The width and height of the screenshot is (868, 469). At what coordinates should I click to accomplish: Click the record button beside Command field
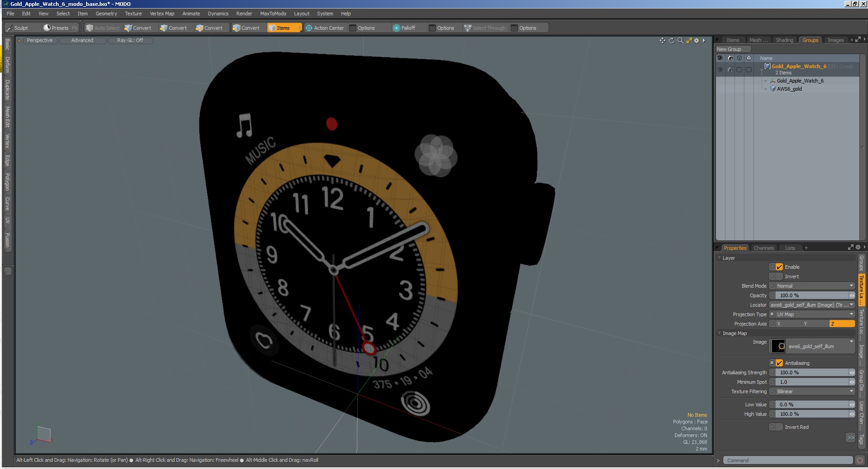point(860,460)
